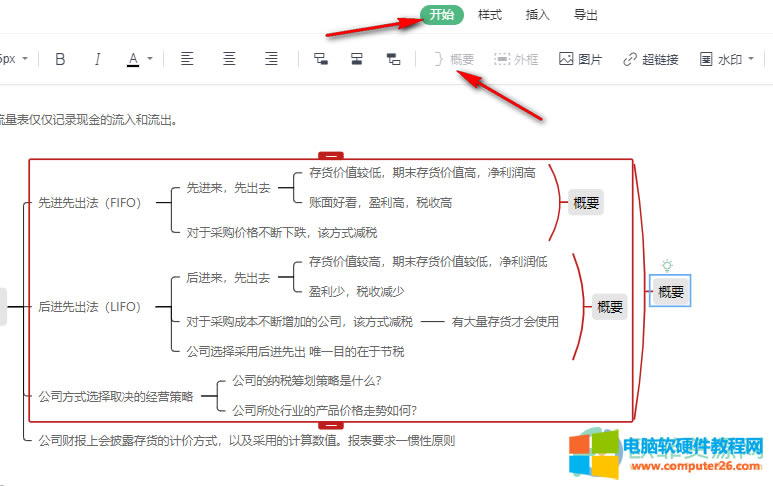773x486 pixels.
Task: Apply right text alignment
Action: (x=271, y=59)
